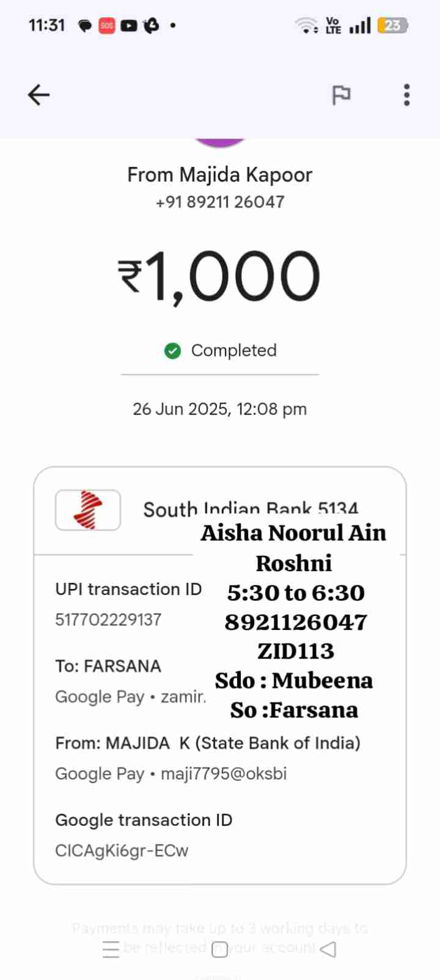Screen dimensions: 440x980
Task: Tap the green Completed checkmark icon
Action: pyautogui.click(x=173, y=351)
